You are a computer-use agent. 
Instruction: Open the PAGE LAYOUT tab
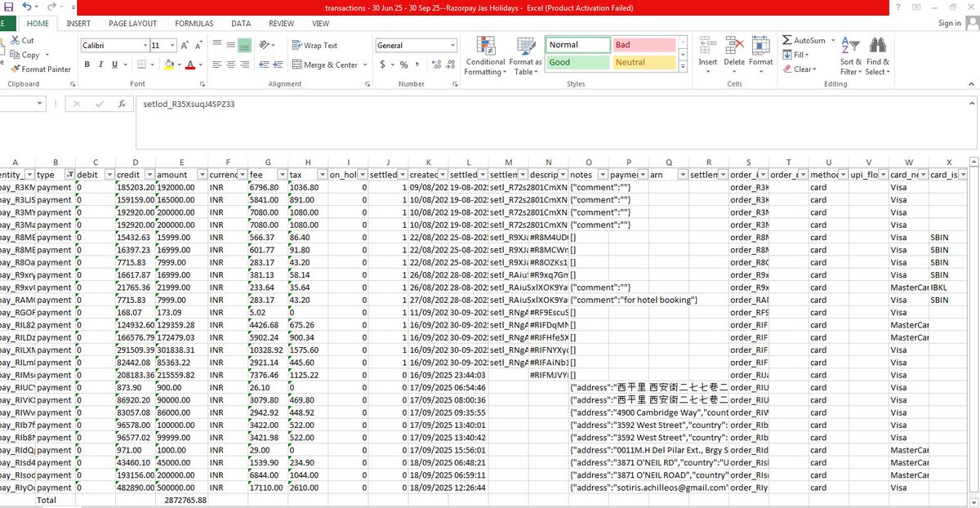click(x=132, y=24)
